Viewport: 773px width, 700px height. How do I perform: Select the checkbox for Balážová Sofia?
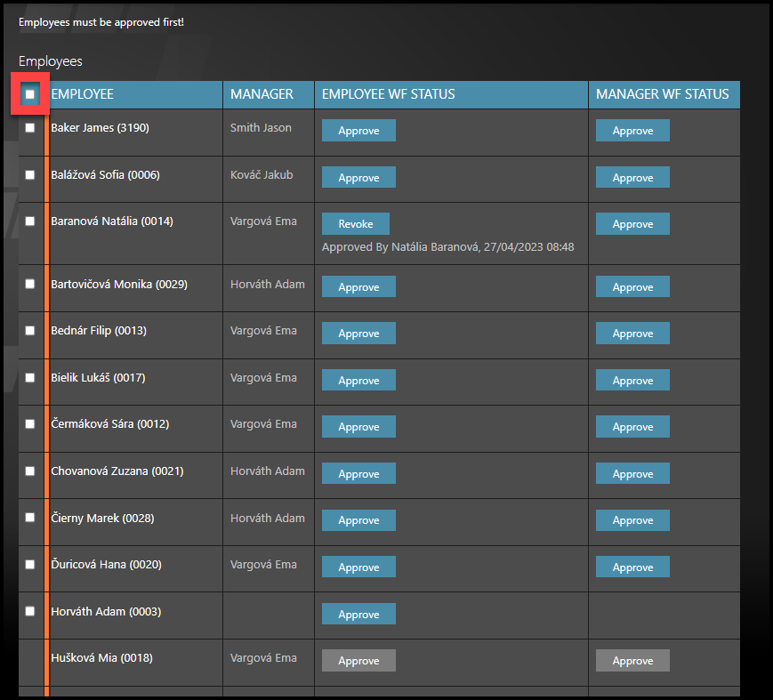pos(30,175)
